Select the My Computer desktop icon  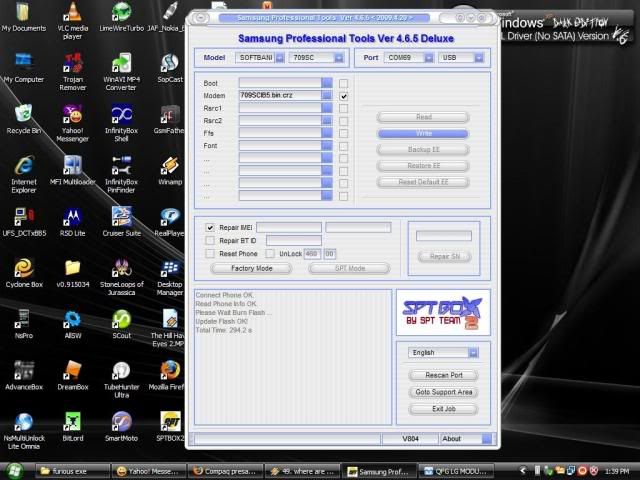(24, 68)
